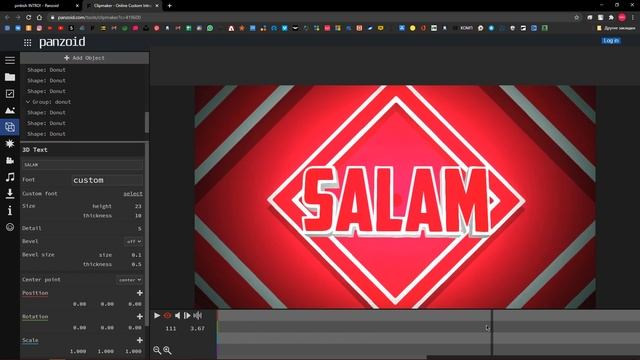This screenshot has width=640, height=360.
Task: Click the properties panel scrollbar
Action: [x=147, y=234]
